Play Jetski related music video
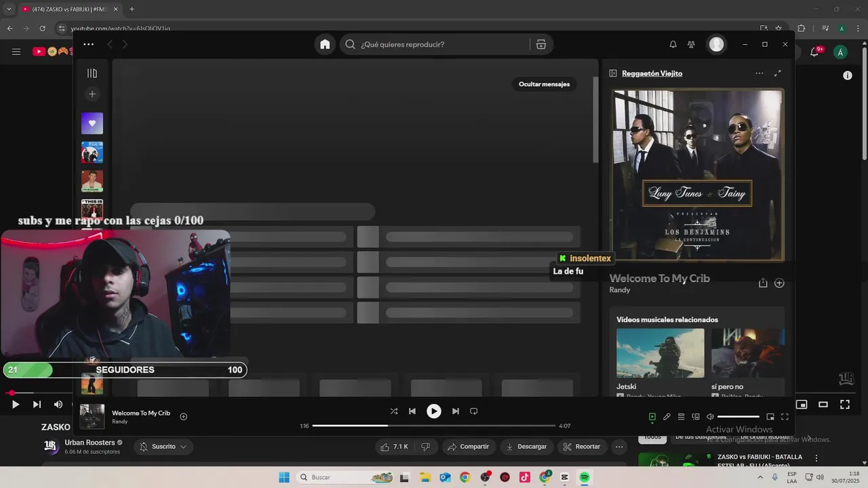Image resolution: width=868 pixels, height=488 pixels. (660, 353)
